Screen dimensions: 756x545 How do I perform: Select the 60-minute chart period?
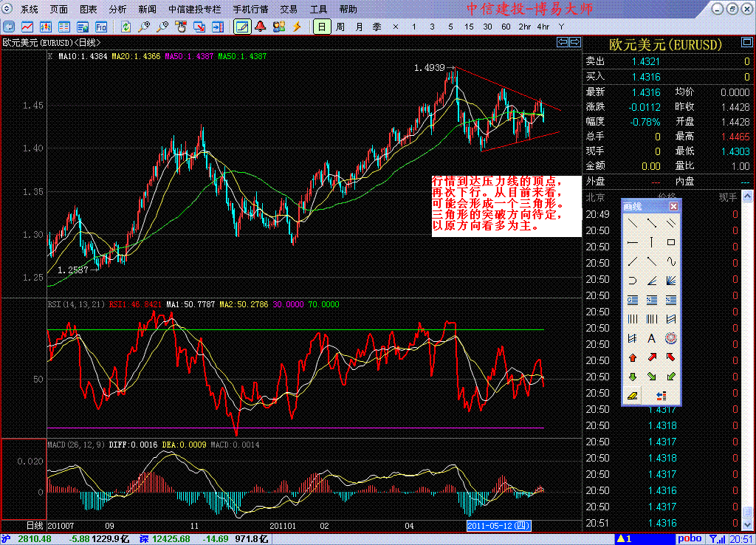(506, 27)
